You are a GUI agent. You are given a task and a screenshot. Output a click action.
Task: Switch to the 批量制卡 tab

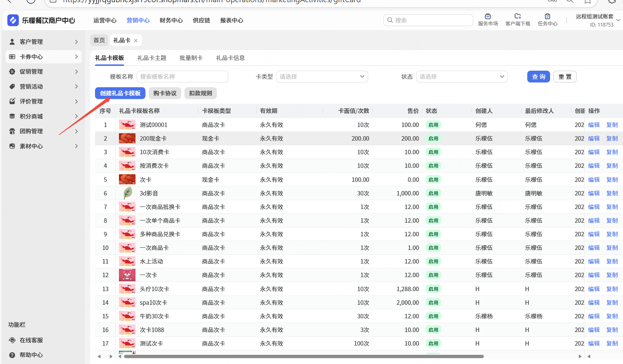click(191, 58)
